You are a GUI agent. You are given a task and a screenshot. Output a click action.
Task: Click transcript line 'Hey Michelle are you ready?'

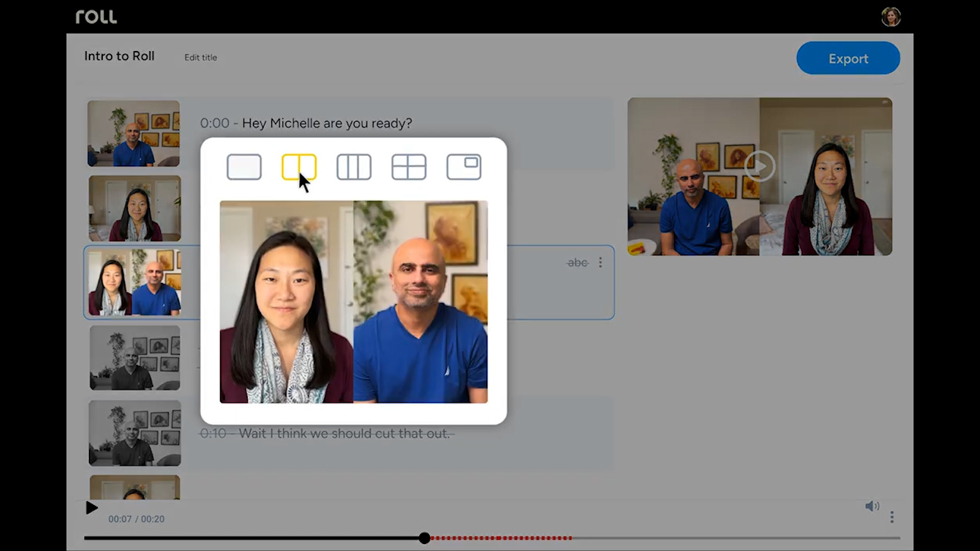click(327, 123)
